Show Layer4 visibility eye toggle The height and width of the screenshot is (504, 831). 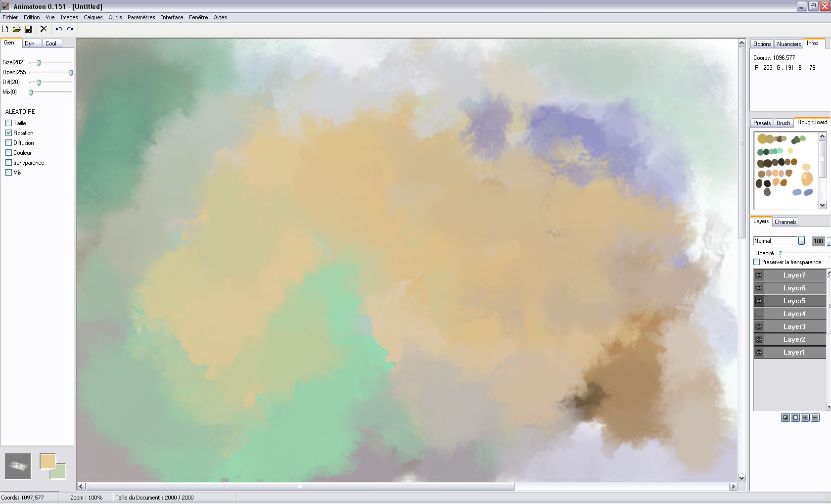click(759, 313)
